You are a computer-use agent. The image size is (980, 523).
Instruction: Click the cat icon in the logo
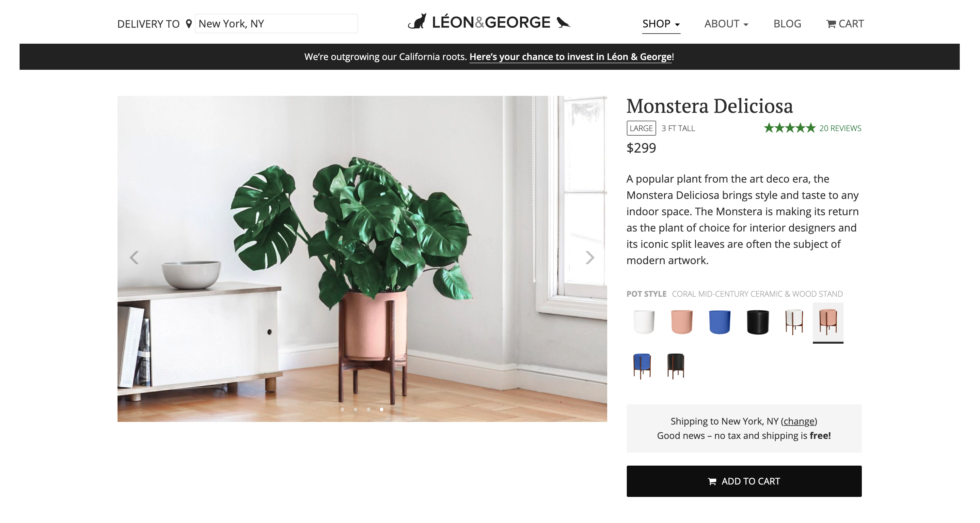[417, 21]
